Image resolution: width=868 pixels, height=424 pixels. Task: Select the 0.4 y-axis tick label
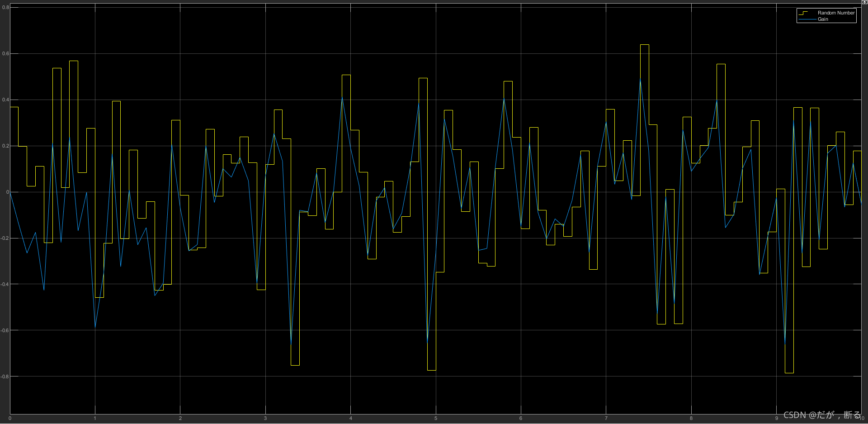(5, 100)
